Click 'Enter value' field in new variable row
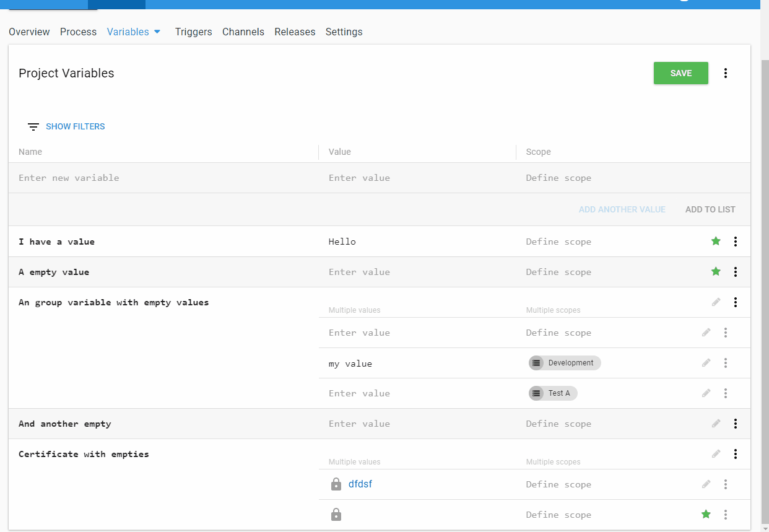 coord(417,178)
